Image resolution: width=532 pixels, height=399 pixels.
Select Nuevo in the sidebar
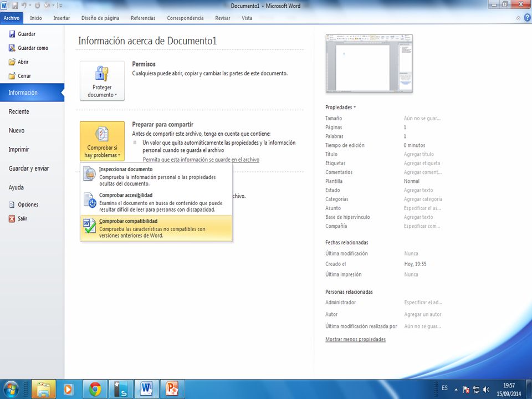pyautogui.click(x=32, y=131)
